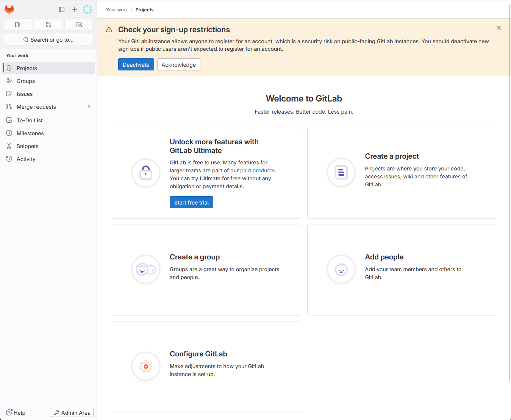Open Milestones in the sidebar
Screen dimensions: 511x420
(49, 133)
